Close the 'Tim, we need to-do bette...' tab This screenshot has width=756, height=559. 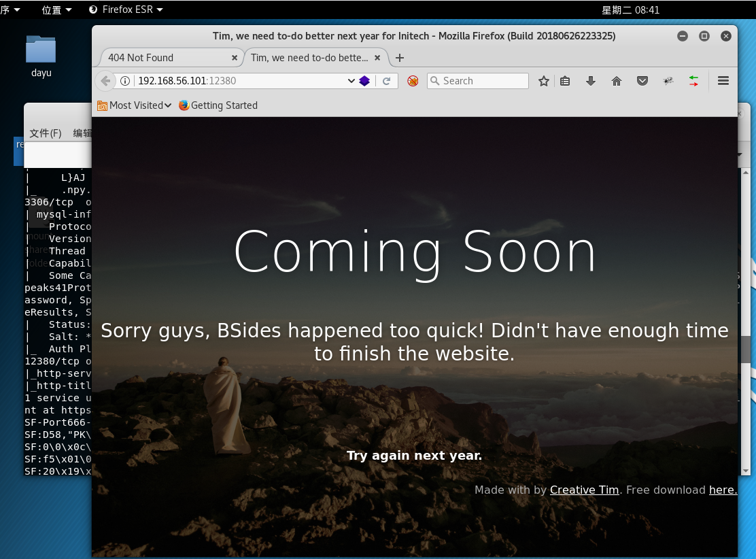click(377, 58)
